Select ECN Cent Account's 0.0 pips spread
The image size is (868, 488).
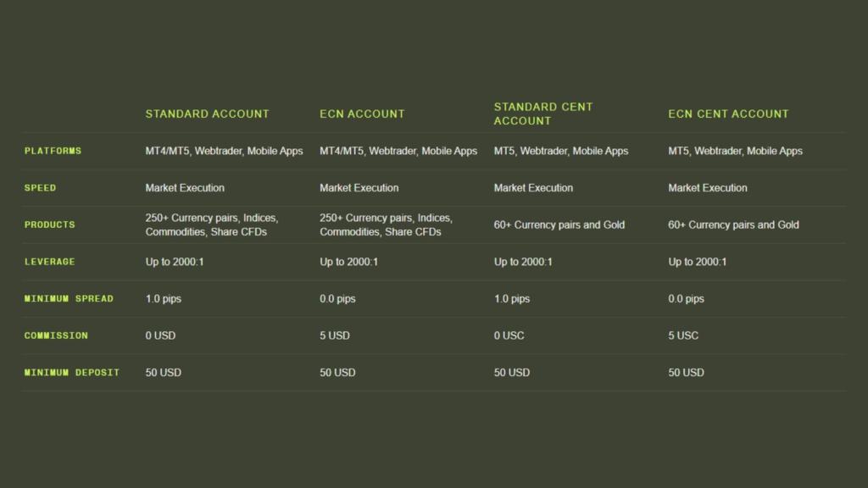click(x=686, y=299)
